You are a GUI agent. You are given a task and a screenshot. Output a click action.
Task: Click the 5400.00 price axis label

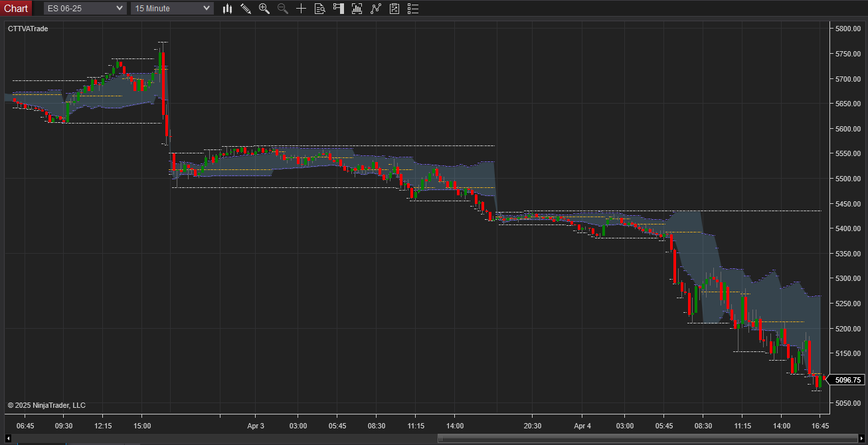tap(848, 228)
